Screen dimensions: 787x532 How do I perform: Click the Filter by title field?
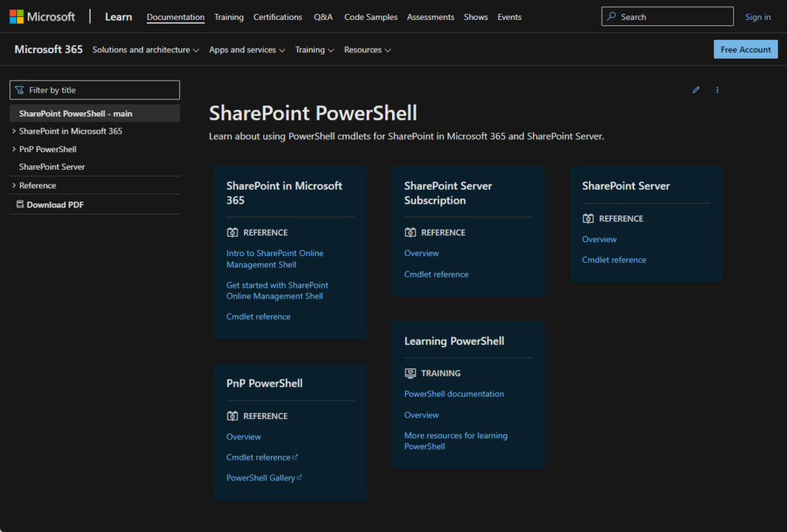[95, 90]
